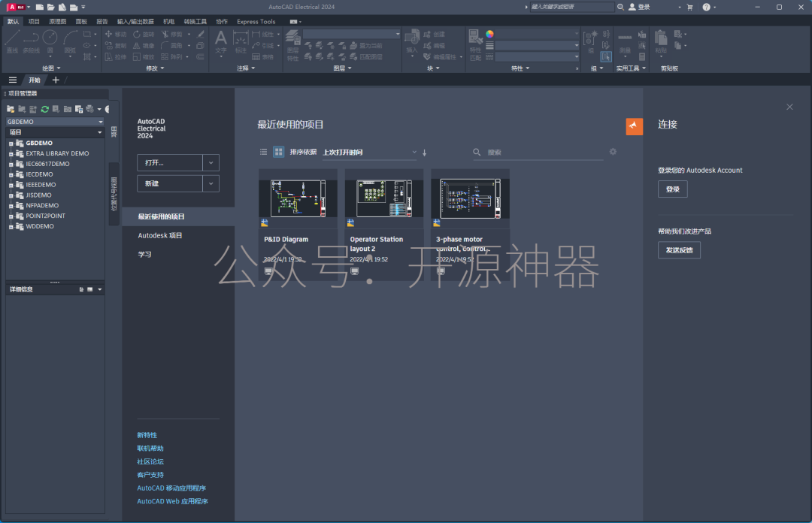Click the Mirror (镜像) tool
Viewport: 812px width, 523px height.
144,46
